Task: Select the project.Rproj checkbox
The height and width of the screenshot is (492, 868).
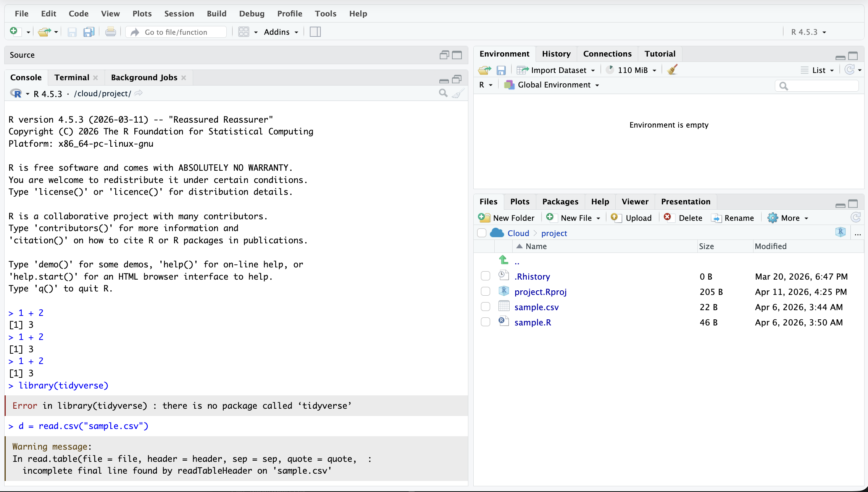Action: [486, 291]
